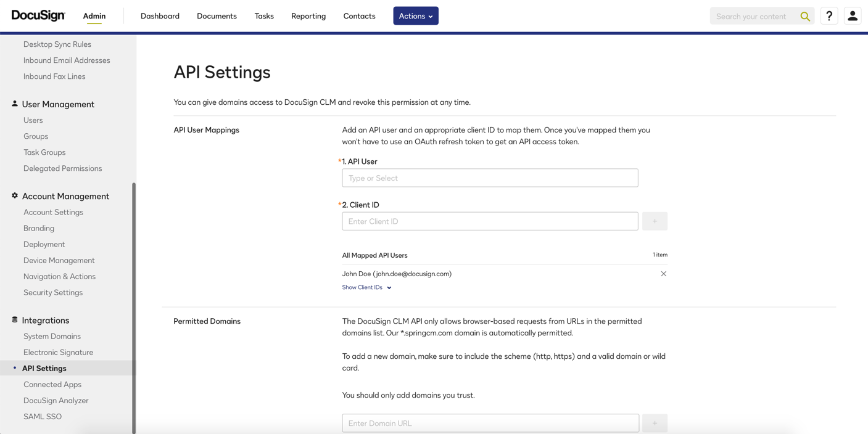Open Delegated Permissions page
The height and width of the screenshot is (434, 868).
pos(62,168)
